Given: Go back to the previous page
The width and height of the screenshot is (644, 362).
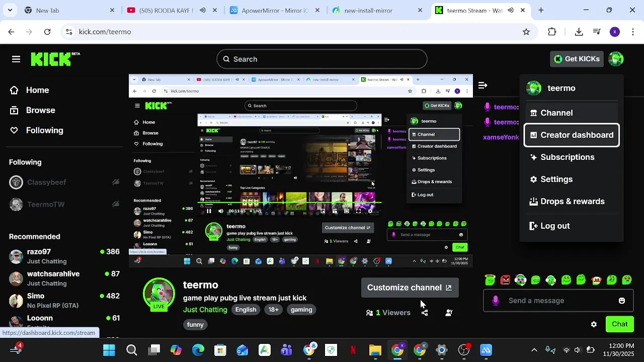Looking at the screenshot, I should pos(11,32).
